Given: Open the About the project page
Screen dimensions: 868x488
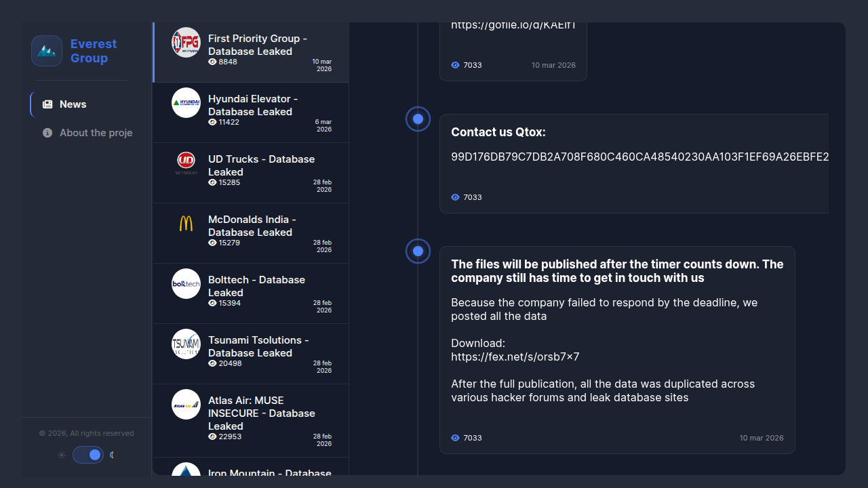Looking at the screenshot, I should 96,133.
